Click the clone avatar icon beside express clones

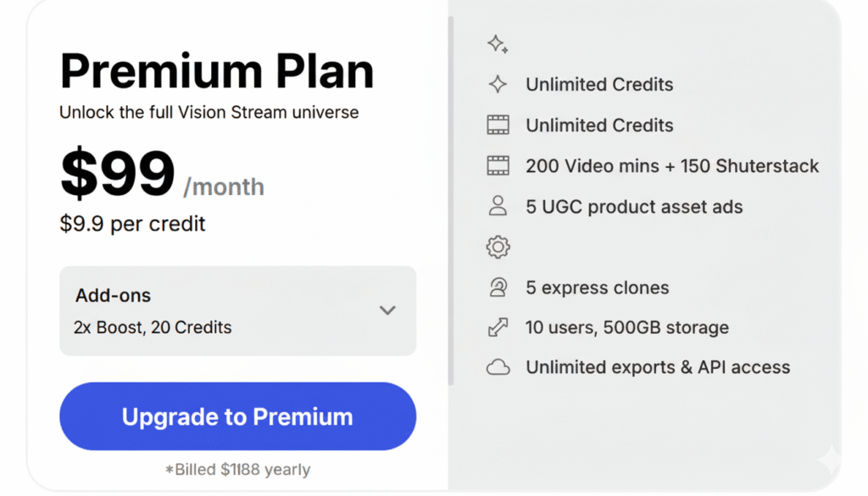(498, 287)
